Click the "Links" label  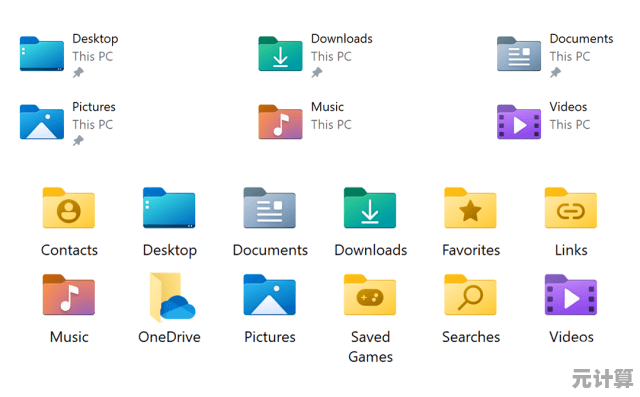click(571, 250)
